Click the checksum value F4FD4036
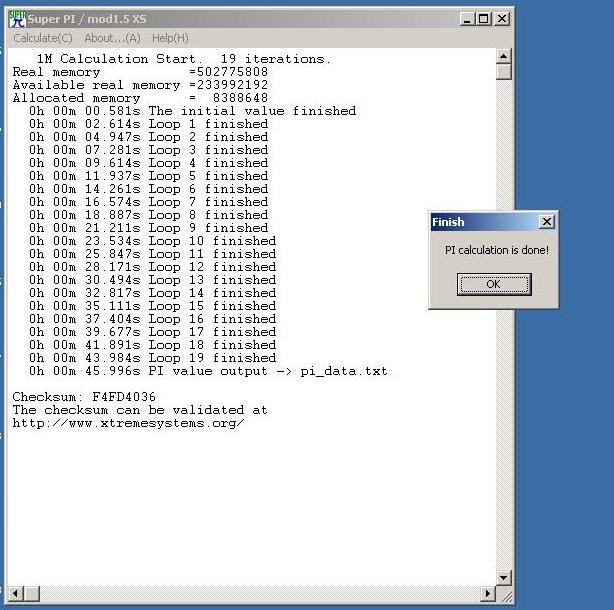 click(x=124, y=397)
